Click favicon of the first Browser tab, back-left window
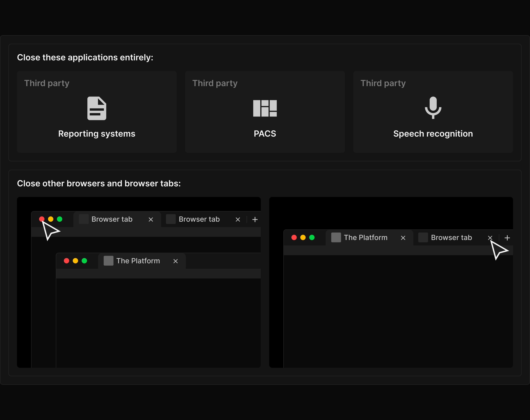Image resolution: width=530 pixels, height=420 pixels. coord(84,219)
